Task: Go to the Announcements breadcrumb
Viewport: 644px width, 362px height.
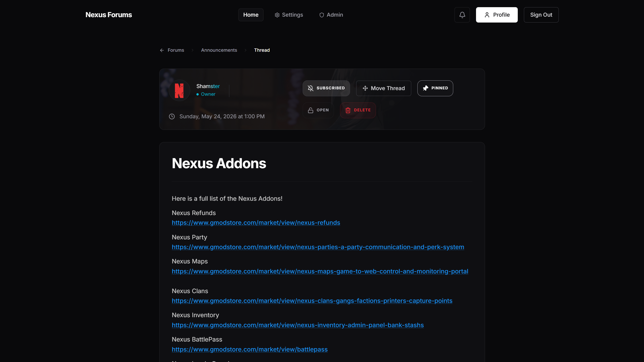Action: 219,50
